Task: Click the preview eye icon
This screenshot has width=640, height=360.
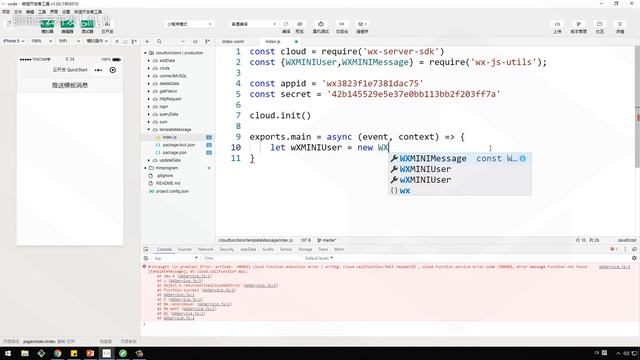Action: point(300,24)
